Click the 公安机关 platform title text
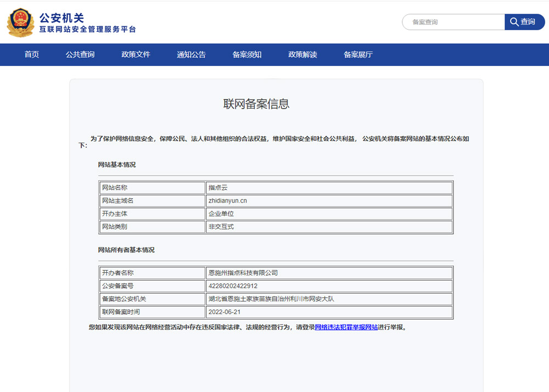The width and height of the screenshot is (549, 392). (x=61, y=18)
